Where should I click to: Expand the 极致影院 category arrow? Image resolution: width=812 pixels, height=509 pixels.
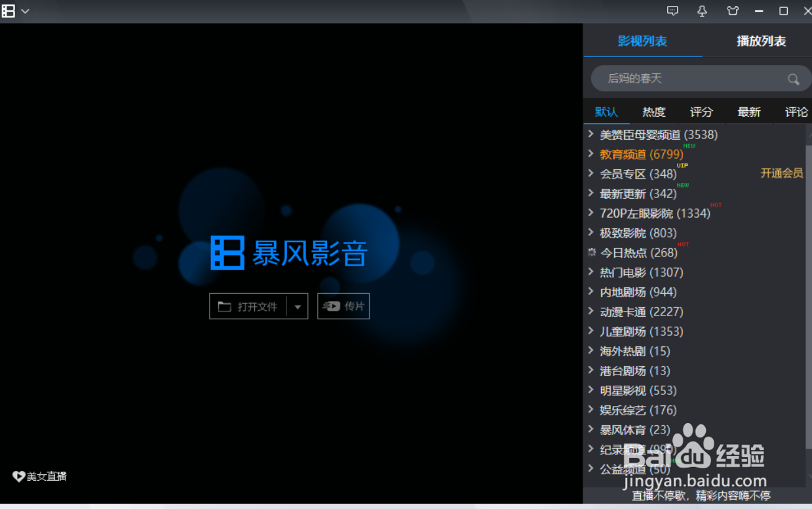591,232
